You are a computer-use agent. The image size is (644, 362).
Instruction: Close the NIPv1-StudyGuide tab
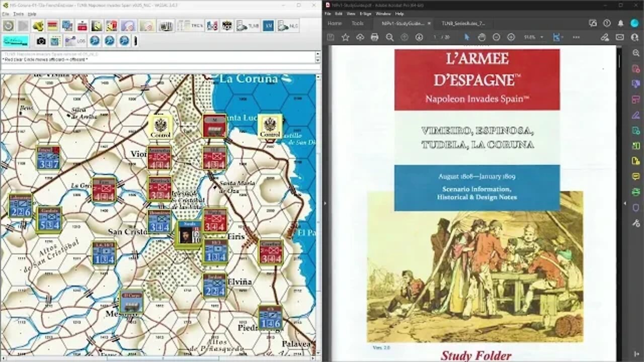click(429, 23)
